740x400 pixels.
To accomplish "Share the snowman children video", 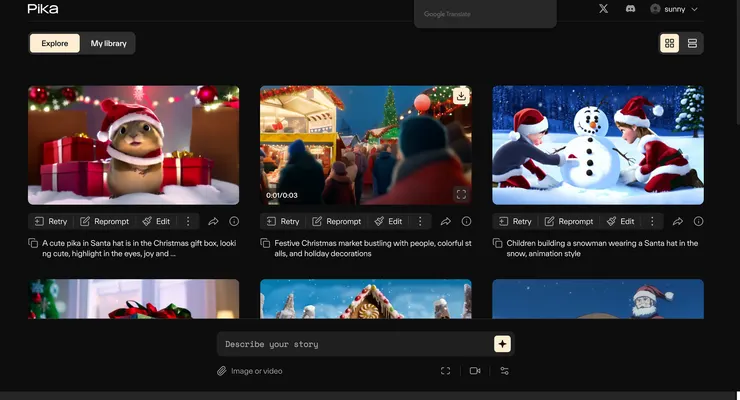I will pyautogui.click(x=678, y=221).
